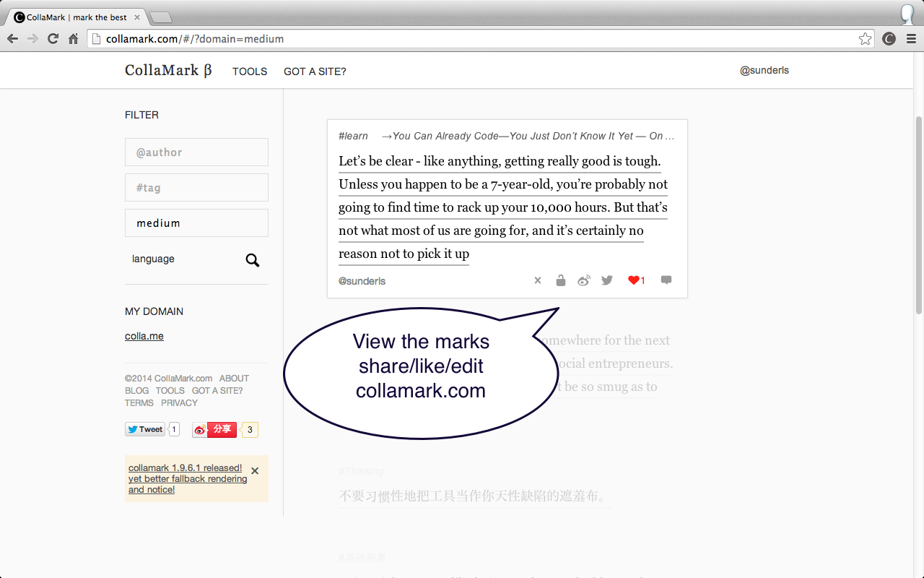The width and height of the screenshot is (924, 578).
Task: Bookmark this page with the star icon
Action: pos(865,39)
